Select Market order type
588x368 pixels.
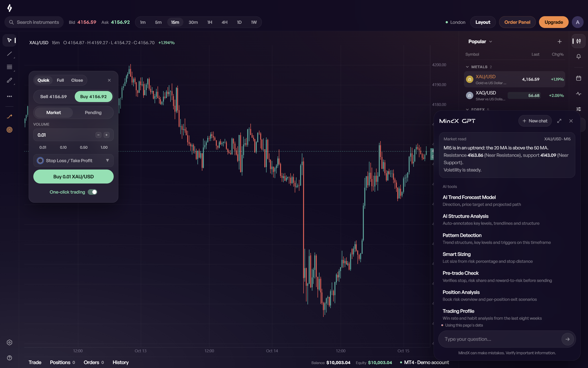[x=54, y=113]
